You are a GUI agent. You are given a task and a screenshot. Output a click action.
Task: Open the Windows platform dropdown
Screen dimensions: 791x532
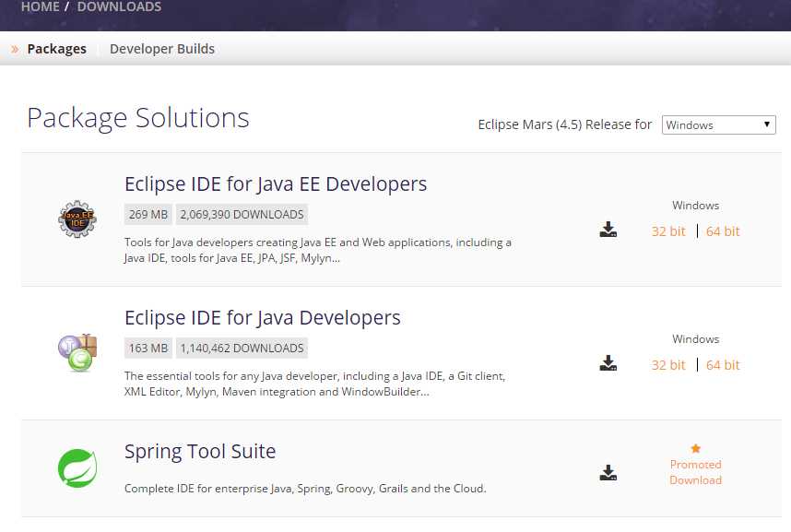(x=718, y=124)
